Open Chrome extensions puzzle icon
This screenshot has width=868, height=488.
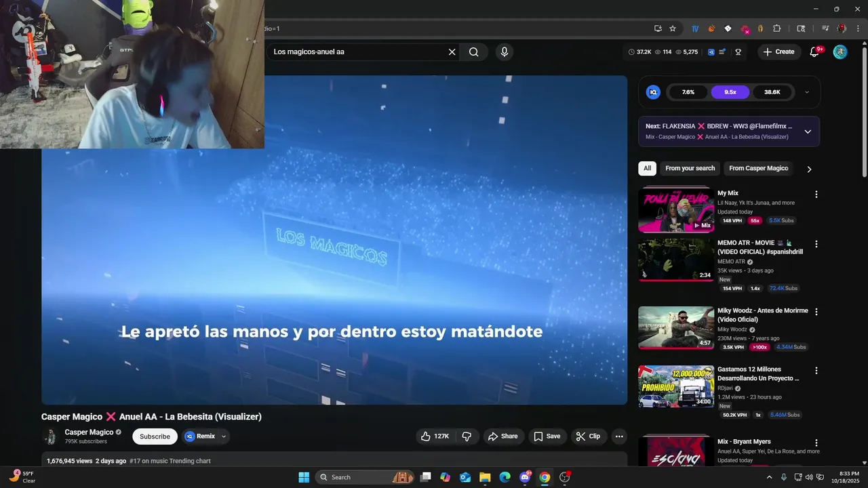pos(777,28)
